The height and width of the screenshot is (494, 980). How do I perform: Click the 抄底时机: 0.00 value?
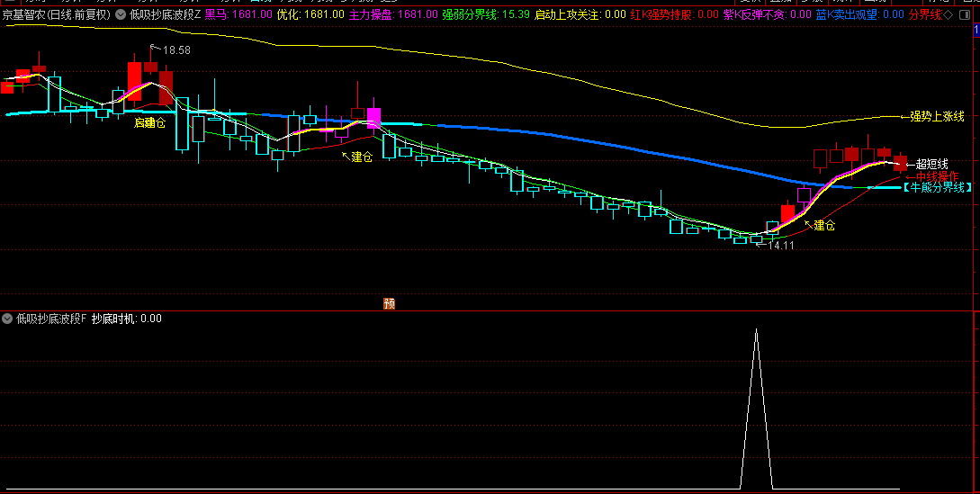click(x=126, y=319)
